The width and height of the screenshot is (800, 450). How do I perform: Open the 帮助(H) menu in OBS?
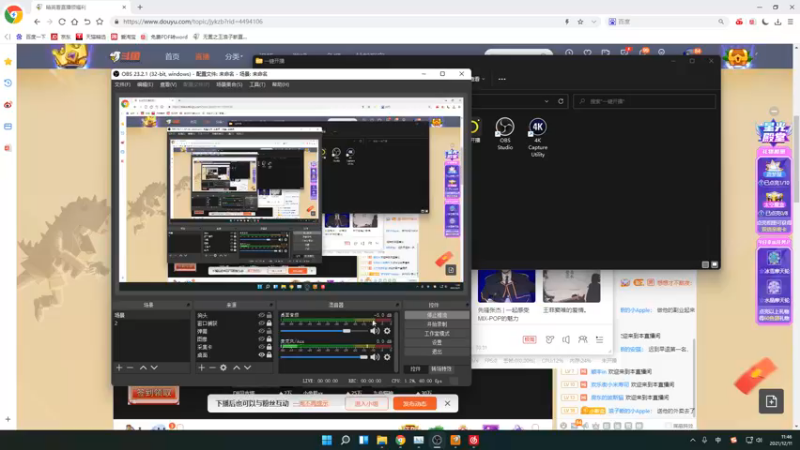(x=280, y=85)
